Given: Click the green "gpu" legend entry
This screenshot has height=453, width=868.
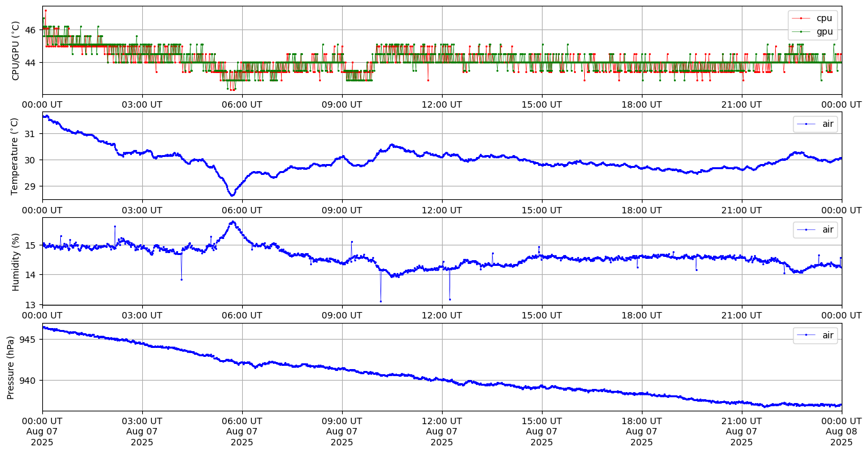Looking at the screenshot, I should pyautogui.click(x=813, y=31).
